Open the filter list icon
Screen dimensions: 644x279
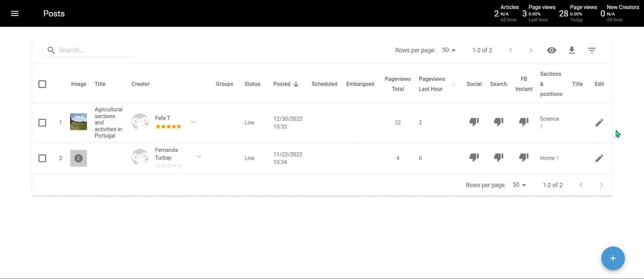592,50
